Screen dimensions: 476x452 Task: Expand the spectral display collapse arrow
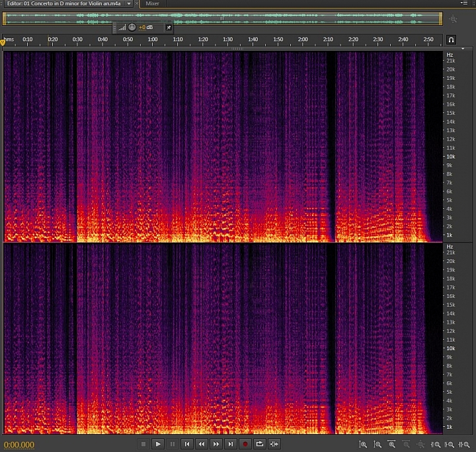point(463,48)
